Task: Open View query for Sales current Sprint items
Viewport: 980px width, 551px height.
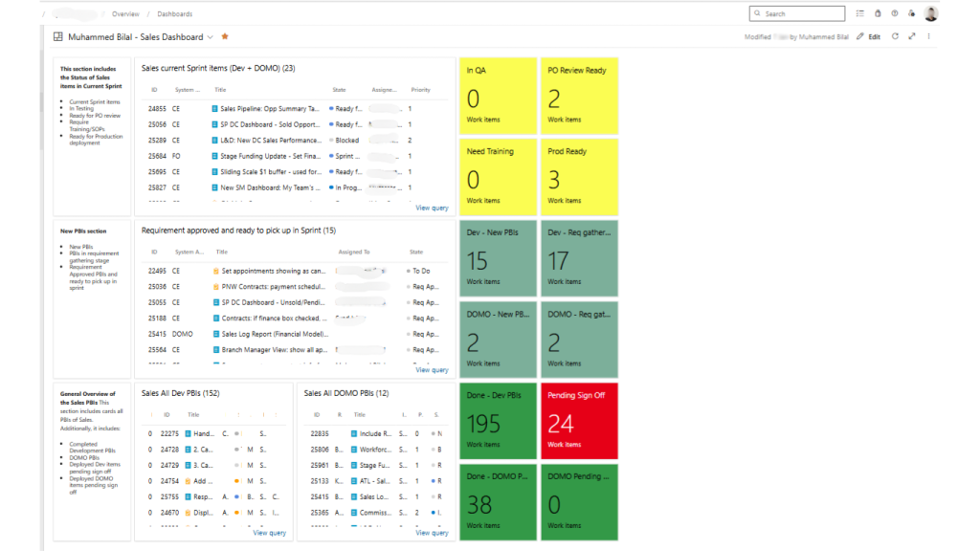Action: coord(432,208)
